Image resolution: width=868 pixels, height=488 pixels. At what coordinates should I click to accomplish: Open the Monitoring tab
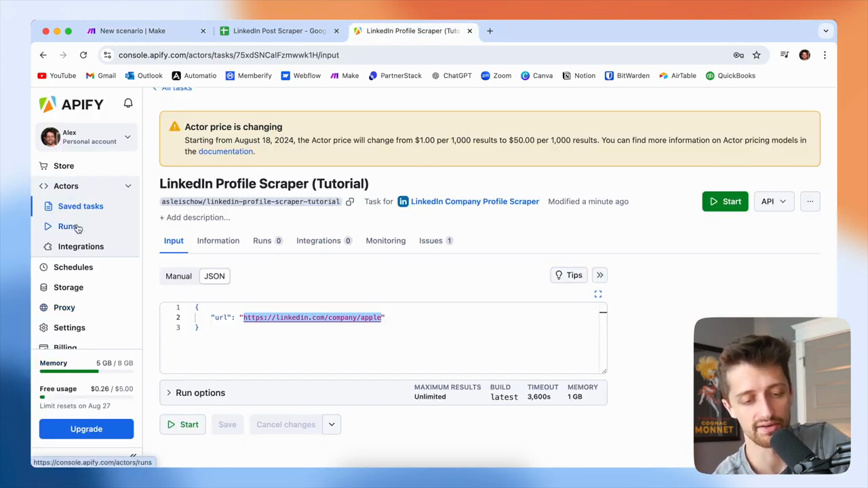tap(386, 241)
